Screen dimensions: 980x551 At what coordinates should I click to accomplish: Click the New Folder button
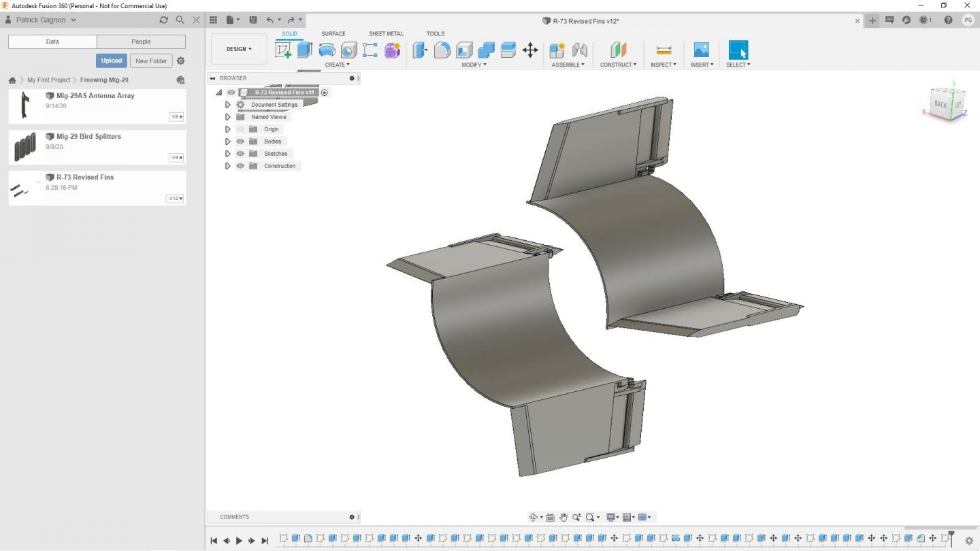click(x=151, y=61)
